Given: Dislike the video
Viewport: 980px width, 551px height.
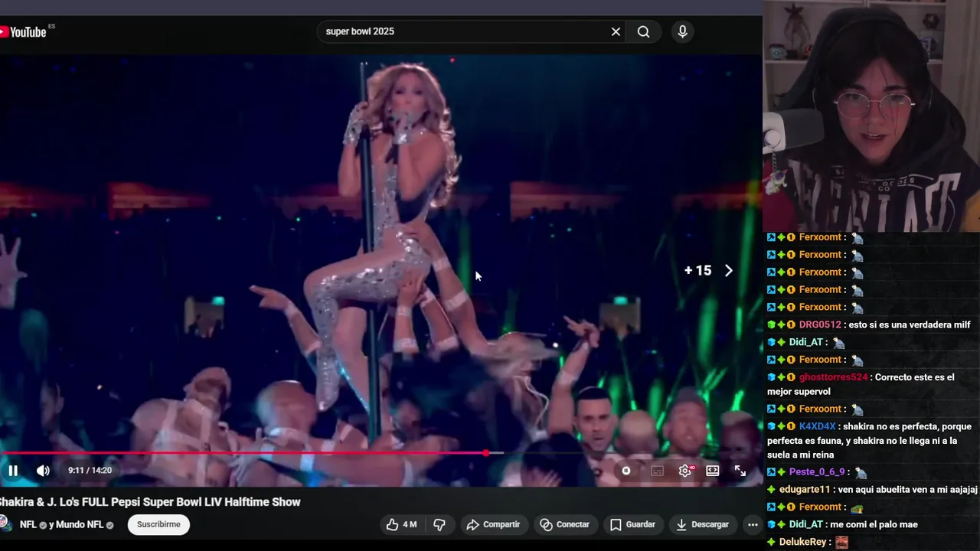Looking at the screenshot, I should (x=439, y=524).
